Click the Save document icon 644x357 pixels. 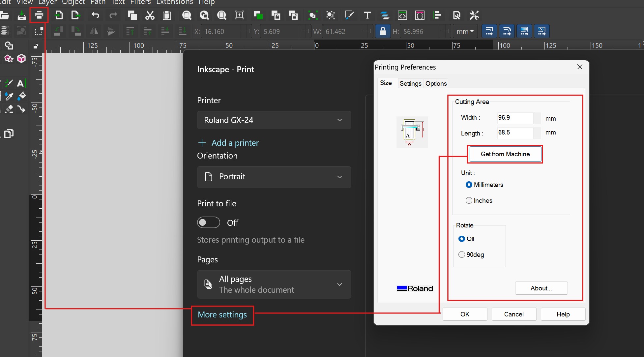pyautogui.click(x=22, y=15)
